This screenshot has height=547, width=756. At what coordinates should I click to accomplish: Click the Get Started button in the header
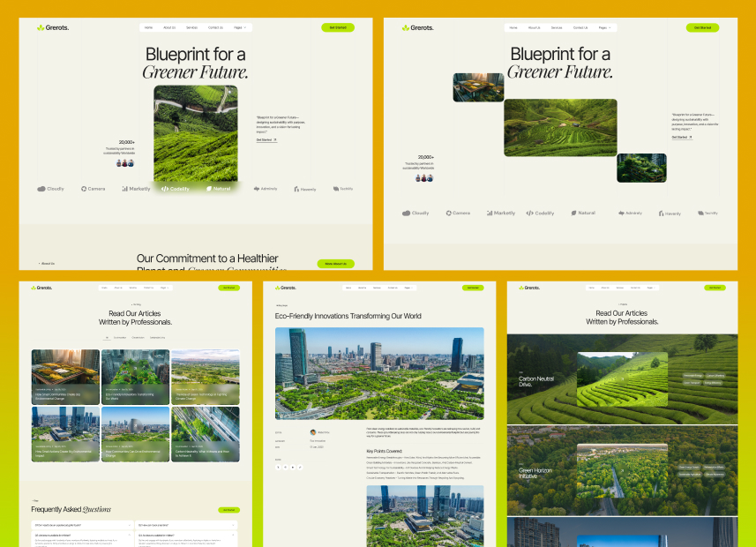337,27
